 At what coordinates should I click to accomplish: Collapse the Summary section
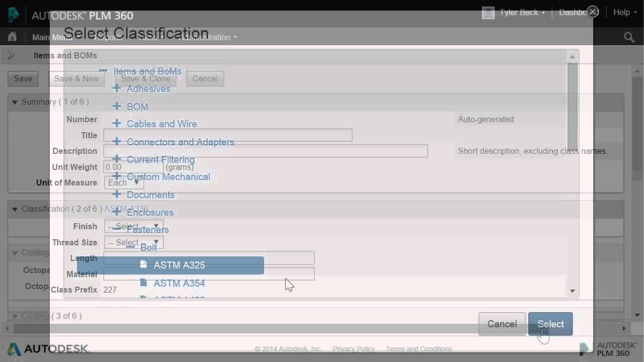tap(15, 102)
